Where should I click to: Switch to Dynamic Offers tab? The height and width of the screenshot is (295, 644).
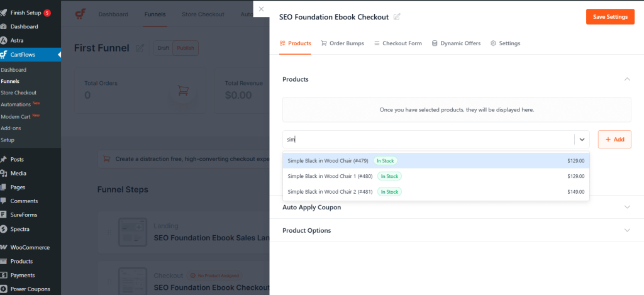tap(457, 43)
